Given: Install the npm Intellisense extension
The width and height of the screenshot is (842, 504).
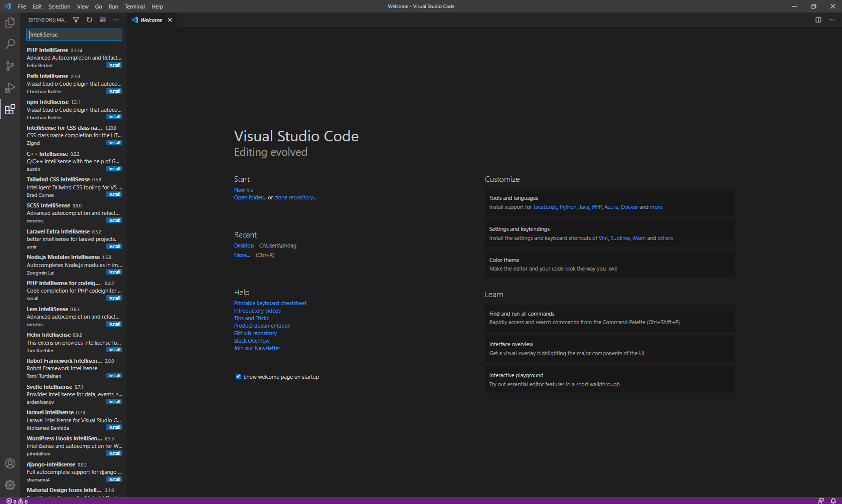Looking at the screenshot, I should pyautogui.click(x=114, y=117).
